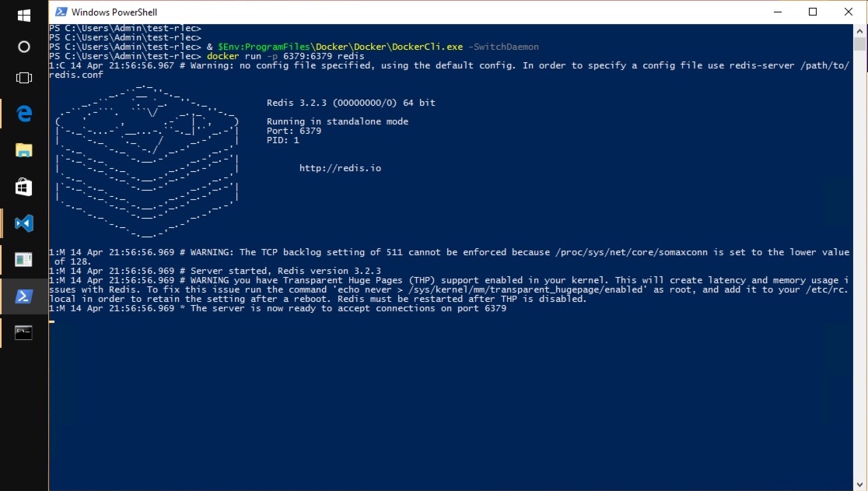This screenshot has height=491, width=868.
Task: Open the news-style app icon below VS Code
Action: [x=24, y=259]
